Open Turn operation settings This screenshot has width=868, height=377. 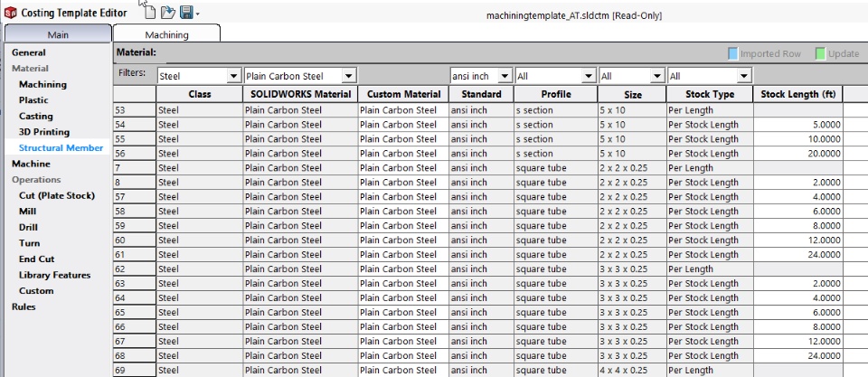click(29, 243)
